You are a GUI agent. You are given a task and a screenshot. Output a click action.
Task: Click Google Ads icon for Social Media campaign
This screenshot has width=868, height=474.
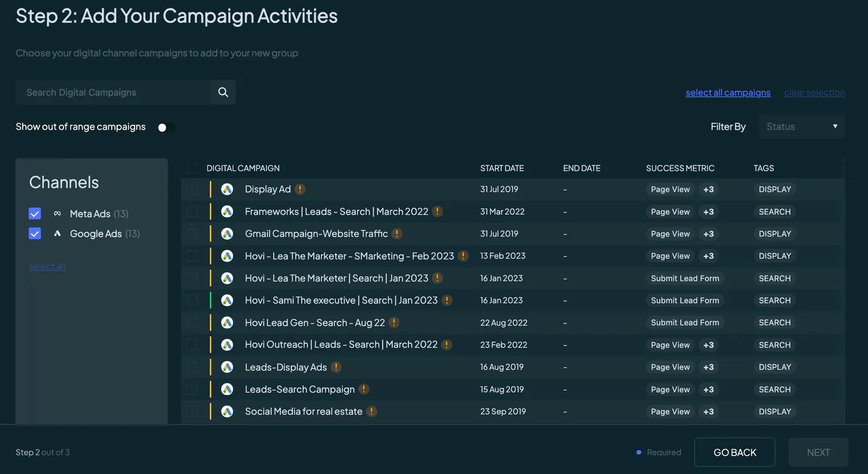pyautogui.click(x=227, y=412)
